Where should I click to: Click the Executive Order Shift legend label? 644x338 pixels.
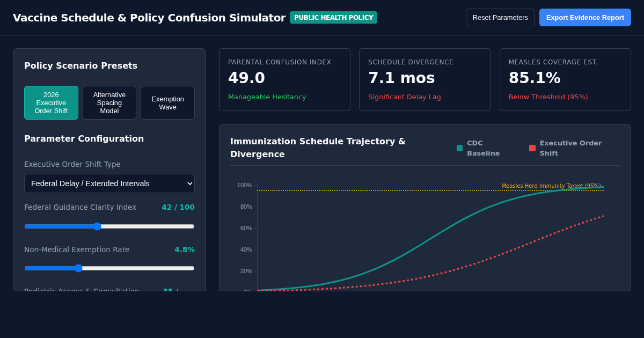pyautogui.click(x=570, y=148)
